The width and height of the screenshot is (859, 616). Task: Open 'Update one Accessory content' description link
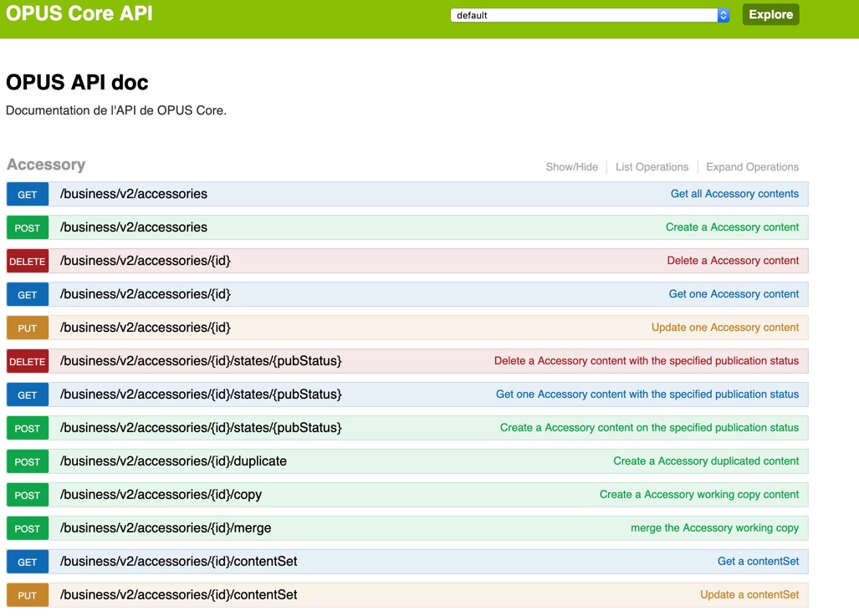724,328
